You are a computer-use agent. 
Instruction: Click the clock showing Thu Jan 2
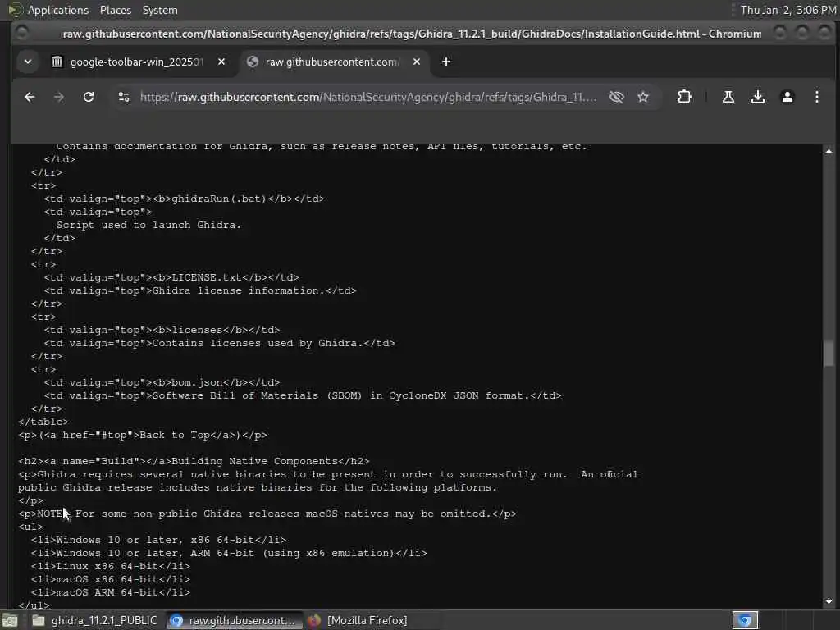(788, 10)
